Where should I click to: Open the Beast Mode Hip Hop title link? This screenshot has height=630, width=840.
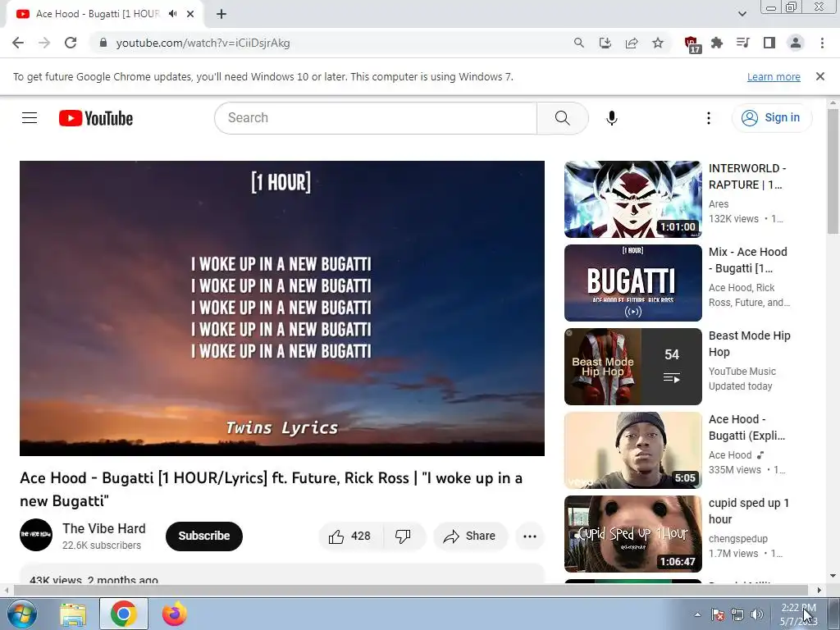pos(750,344)
